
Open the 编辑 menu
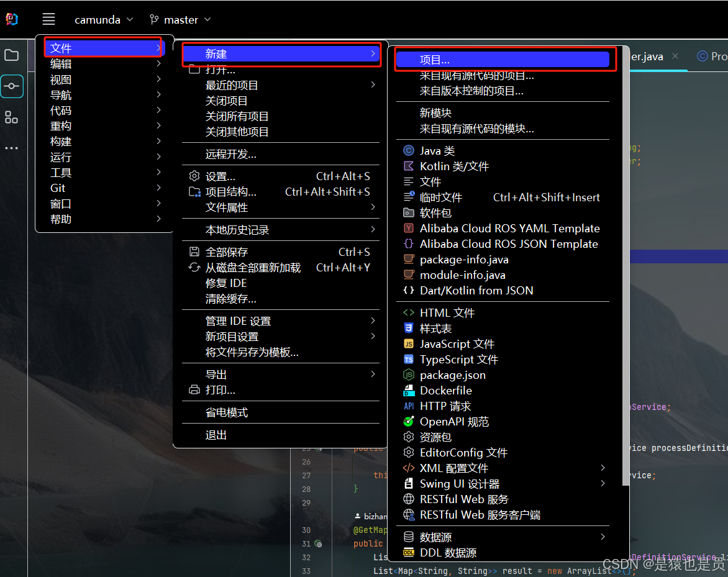104,64
